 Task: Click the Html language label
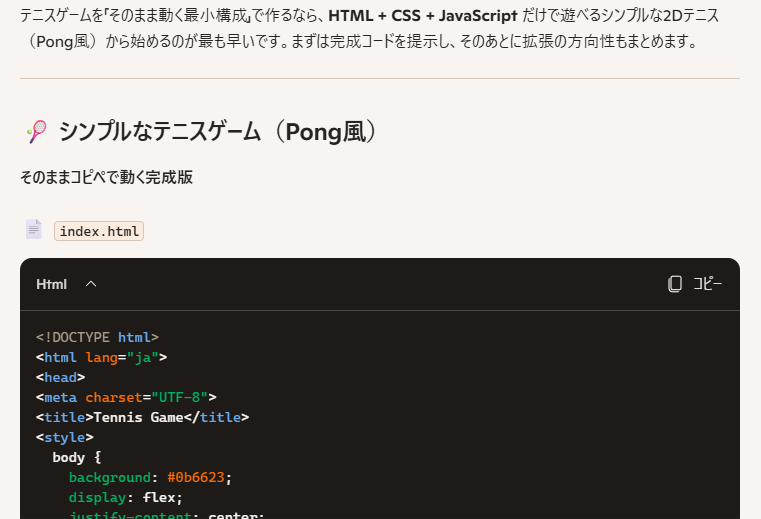[51, 284]
